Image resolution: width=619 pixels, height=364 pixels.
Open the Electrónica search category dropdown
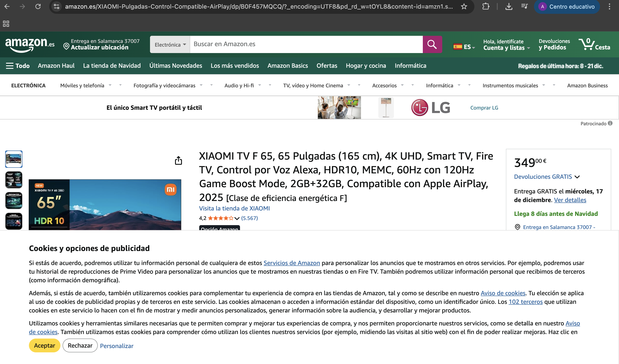170,45
